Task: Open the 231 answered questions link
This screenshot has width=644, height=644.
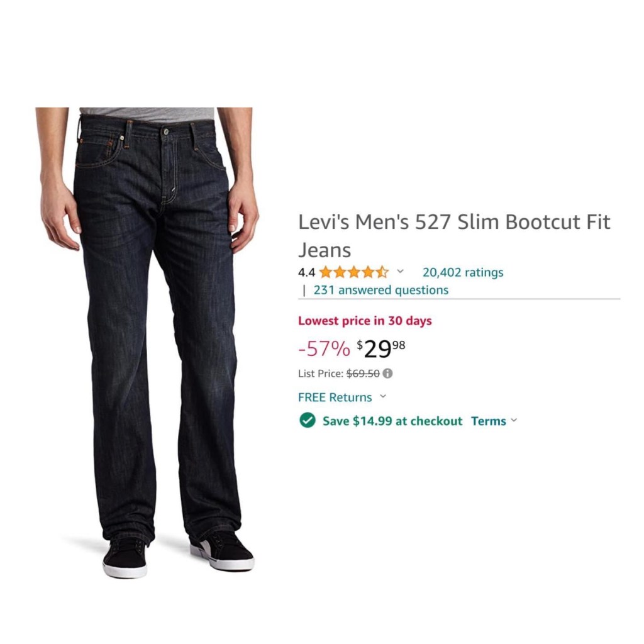Action: pos(380,290)
